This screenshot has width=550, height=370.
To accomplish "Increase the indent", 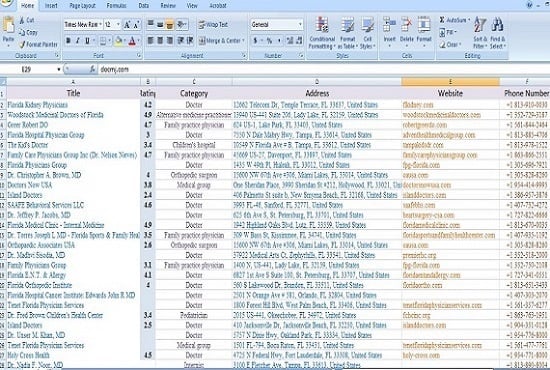I will (190, 41).
